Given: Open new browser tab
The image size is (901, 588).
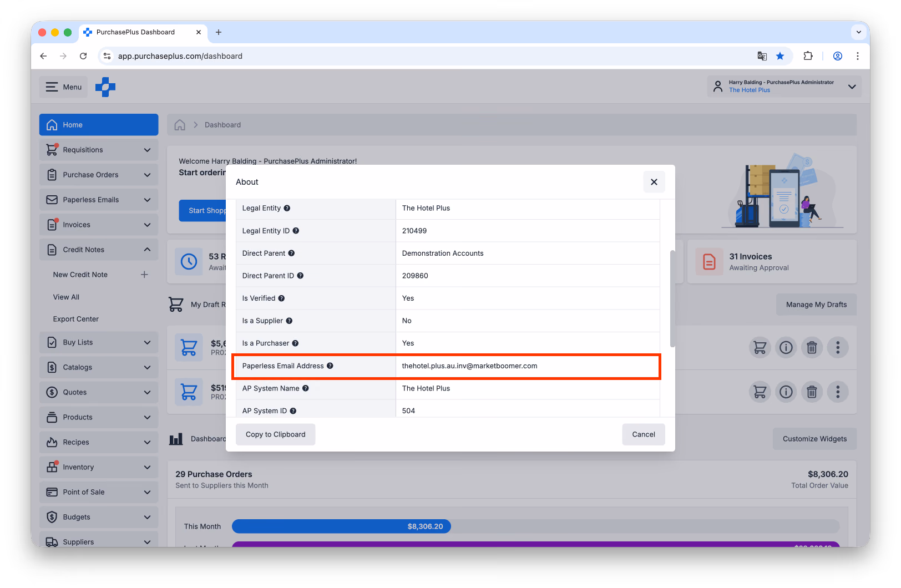Looking at the screenshot, I should [x=219, y=32].
